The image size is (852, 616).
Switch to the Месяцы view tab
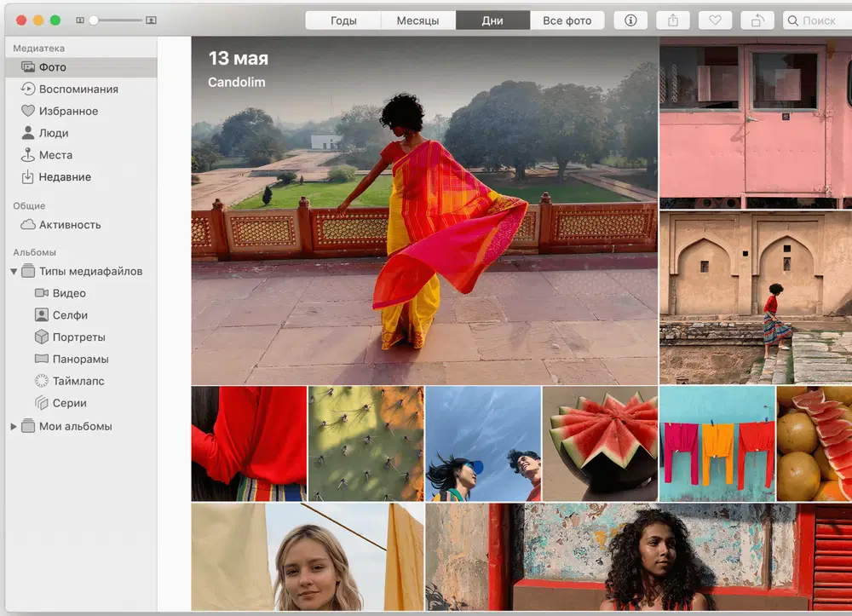(x=417, y=20)
